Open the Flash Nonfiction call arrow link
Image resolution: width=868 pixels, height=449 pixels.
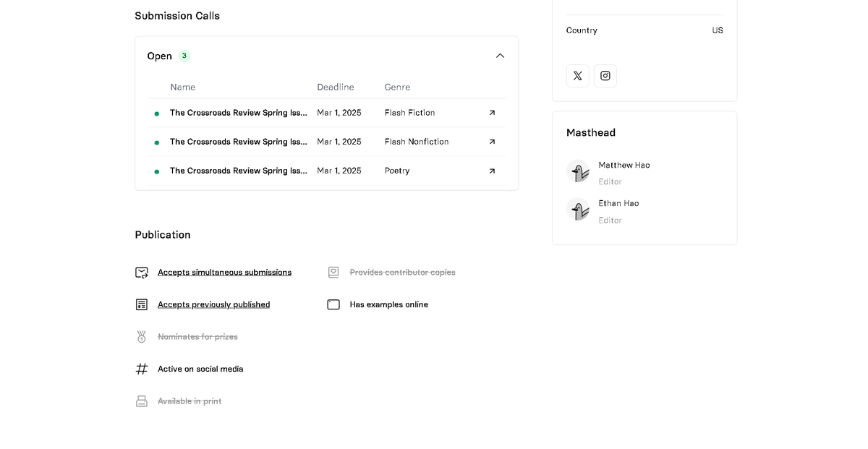pyautogui.click(x=492, y=142)
